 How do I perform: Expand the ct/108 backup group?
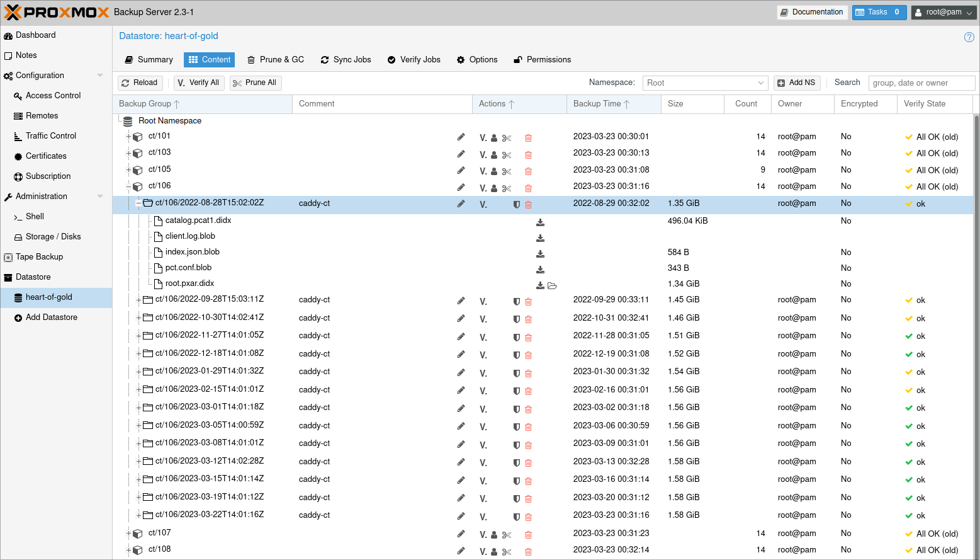click(x=128, y=550)
